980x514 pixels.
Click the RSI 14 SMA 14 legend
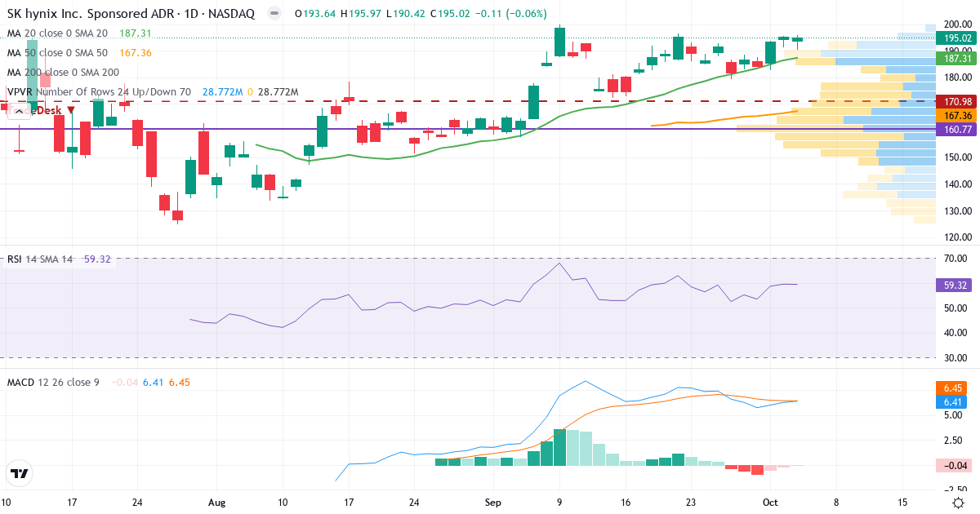(x=40, y=259)
